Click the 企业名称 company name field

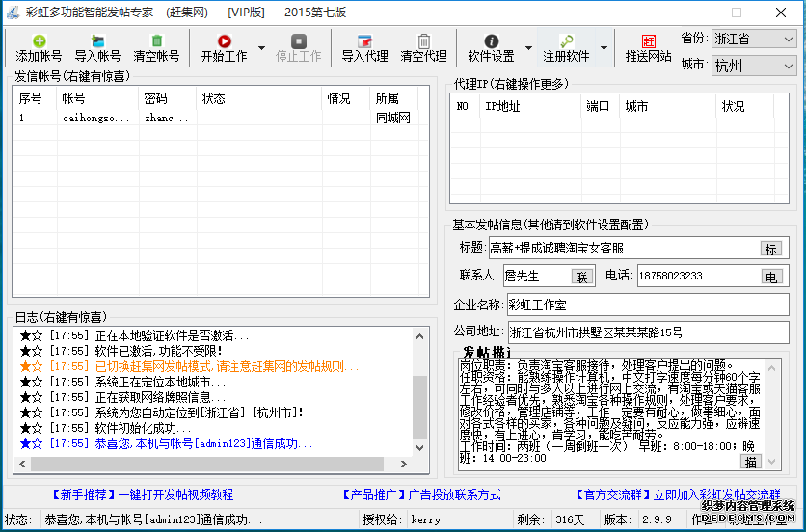click(648, 305)
